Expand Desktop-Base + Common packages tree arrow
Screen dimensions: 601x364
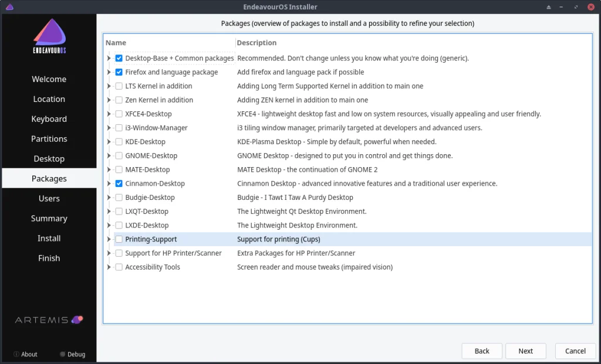tap(109, 58)
